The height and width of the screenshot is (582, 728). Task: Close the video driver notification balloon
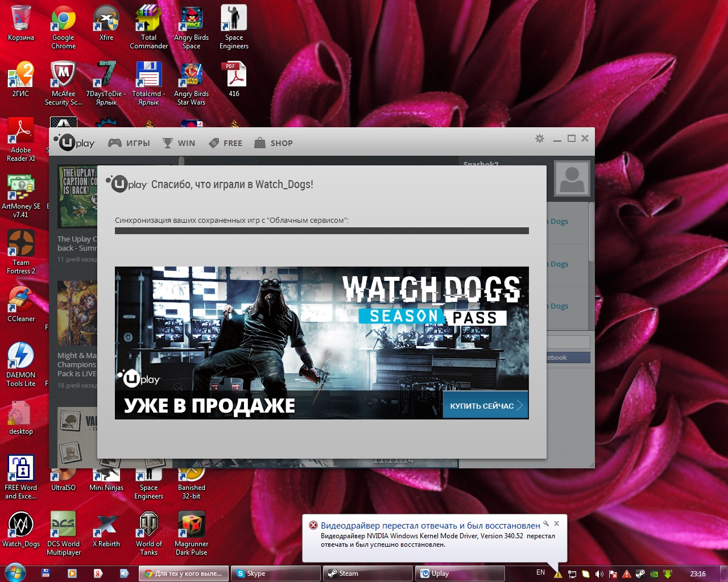(x=557, y=523)
